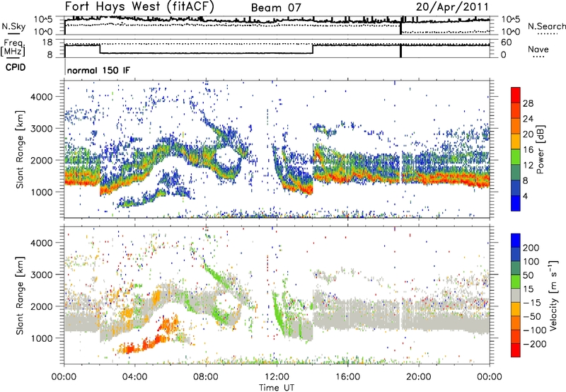Viewport: 566px width, 392px height.
Task: Click the 'Fort Hays West (fitACF)' title
Action: [139, 6]
